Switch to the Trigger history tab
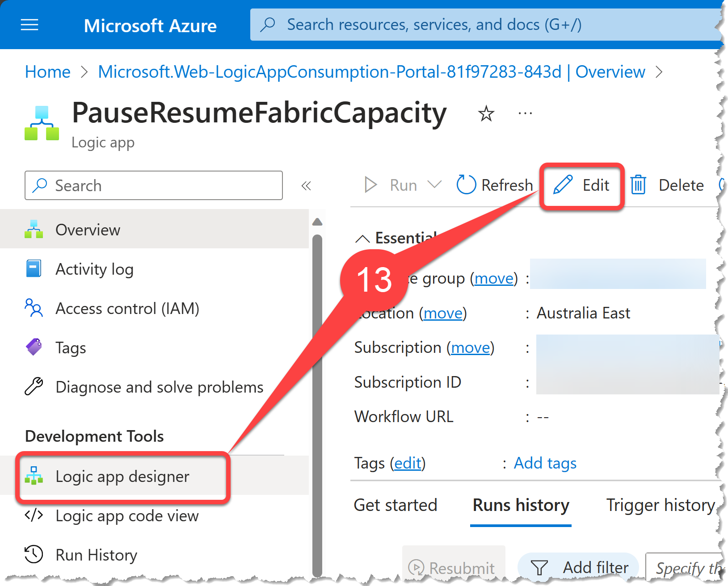This screenshot has height=586, width=728. coord(661,505)
